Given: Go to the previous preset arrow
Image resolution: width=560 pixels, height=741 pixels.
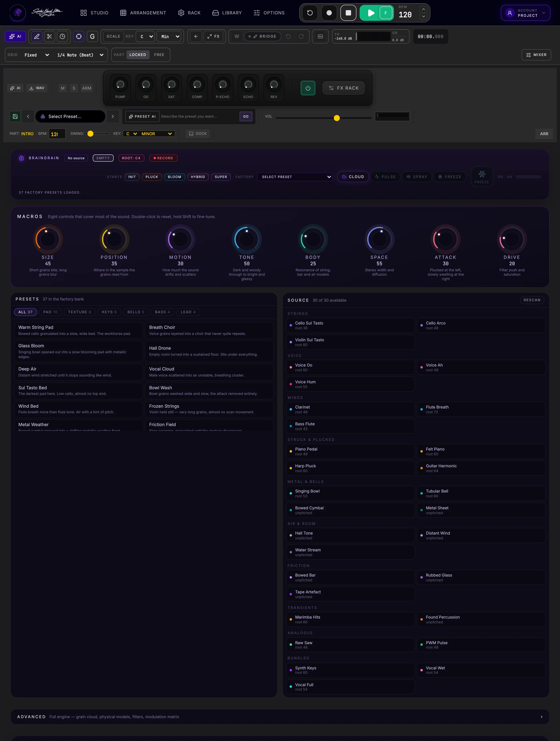Looking at the screenshot, I should pyautogui.click(x=28, y=117).
